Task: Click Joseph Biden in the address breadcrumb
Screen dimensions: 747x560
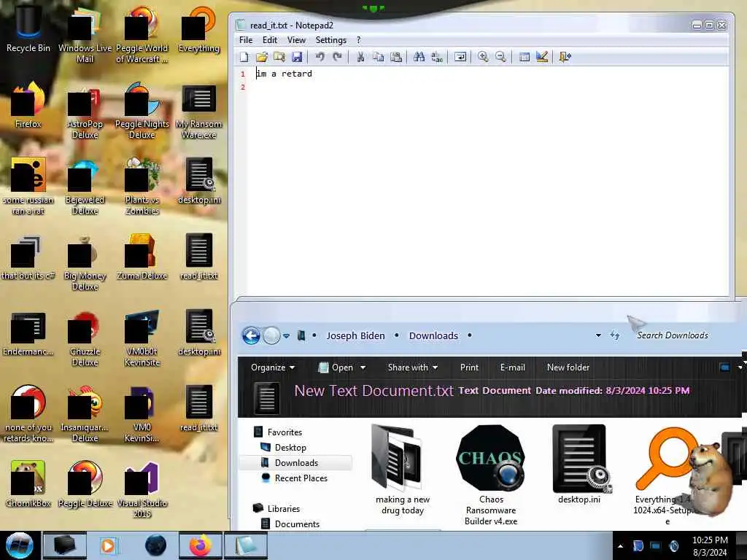Action: point(355,335)
